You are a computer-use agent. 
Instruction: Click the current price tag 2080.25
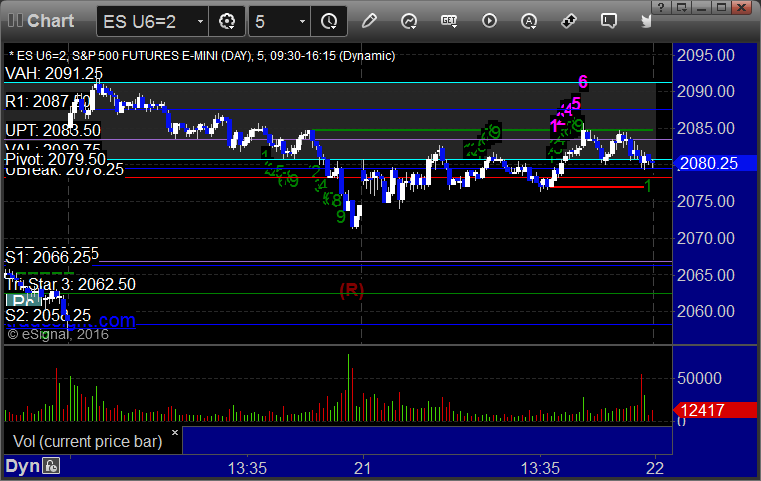click(x=715, y=164)
